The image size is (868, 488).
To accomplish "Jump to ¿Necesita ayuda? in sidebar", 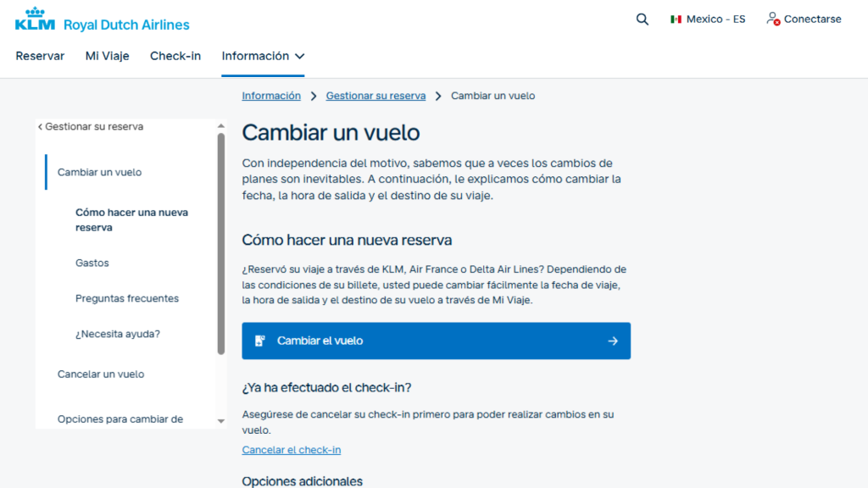I will pyautogui.click(x=117, y=334).
